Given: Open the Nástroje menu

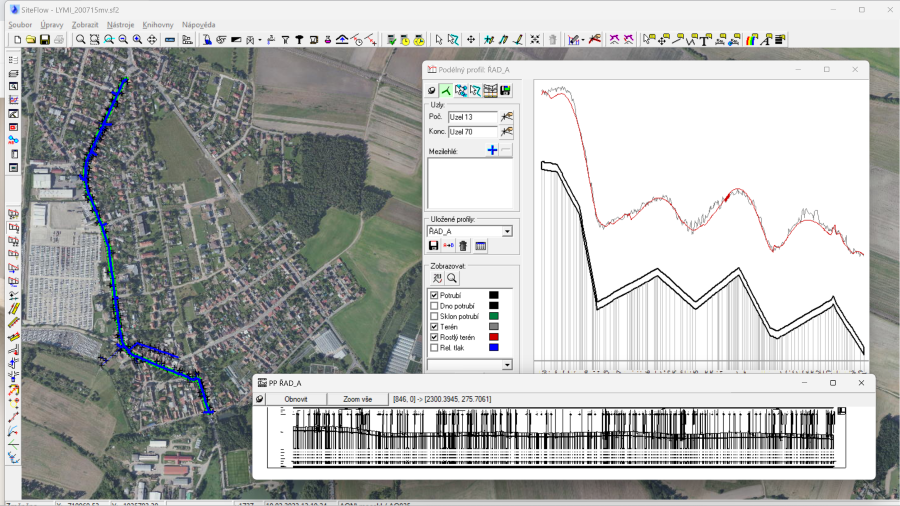Looking at the screenshot, I should [x=121, y=25].
